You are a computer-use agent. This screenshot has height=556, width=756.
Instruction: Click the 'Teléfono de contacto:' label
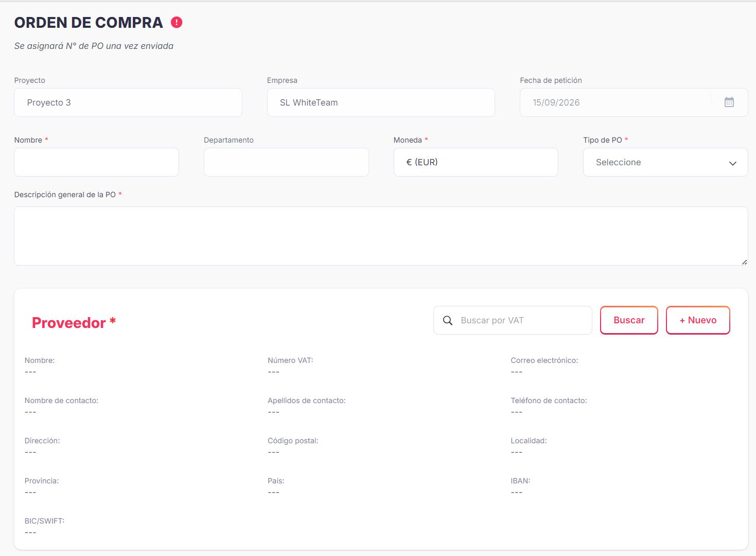549,401
